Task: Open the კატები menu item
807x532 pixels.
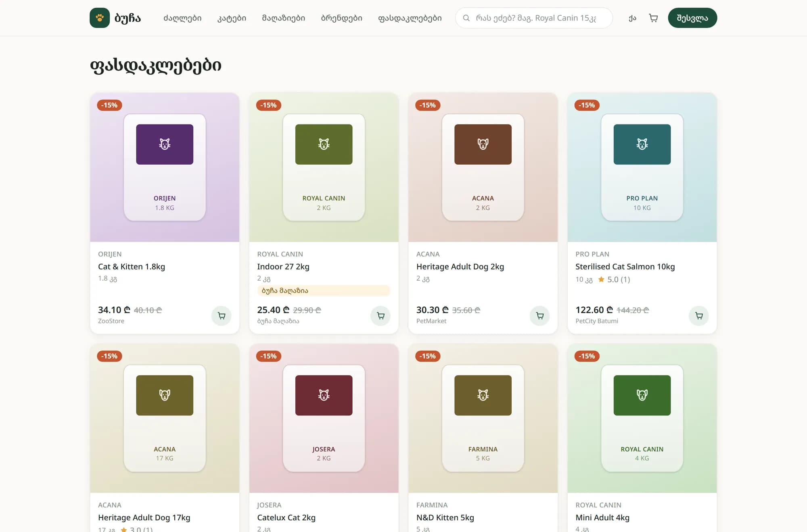Action: click(232, 18)
